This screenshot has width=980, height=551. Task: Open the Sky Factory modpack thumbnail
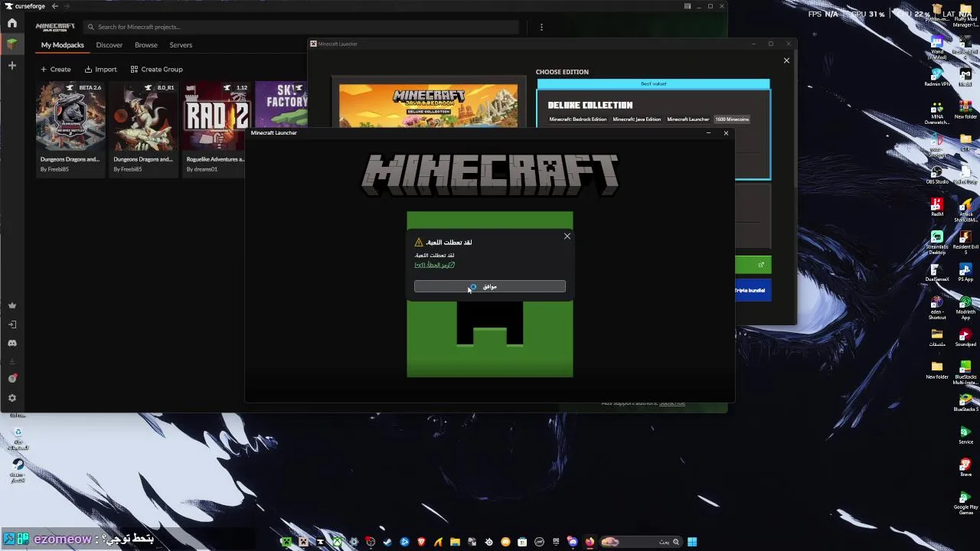pos(281,104)
